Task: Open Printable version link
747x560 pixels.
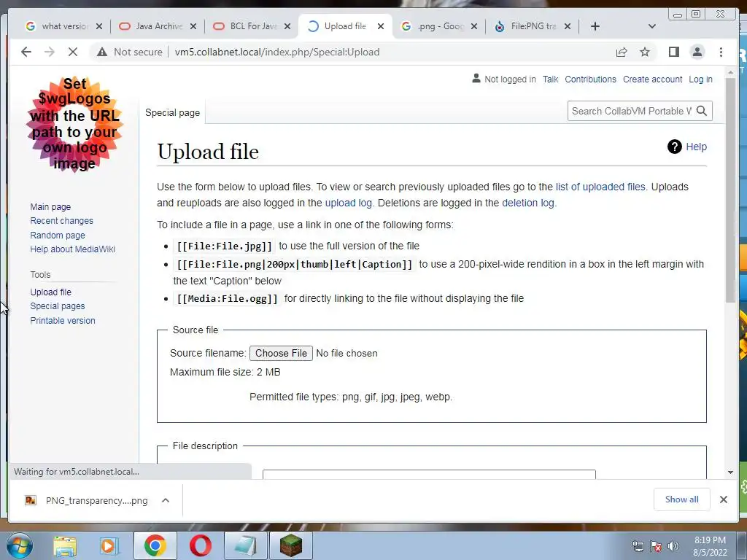Action: click(63, 321)
